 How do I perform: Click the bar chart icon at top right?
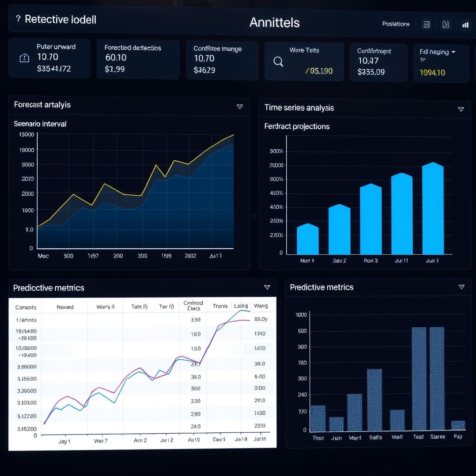(x=465, y=25)
